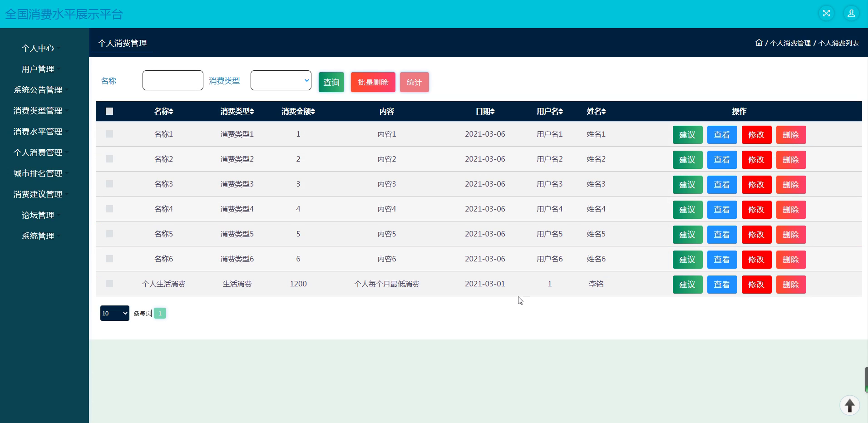The width and height of the screenshot is (868, 423).
Task: Open the user profile icon
Action: point(851,14)
